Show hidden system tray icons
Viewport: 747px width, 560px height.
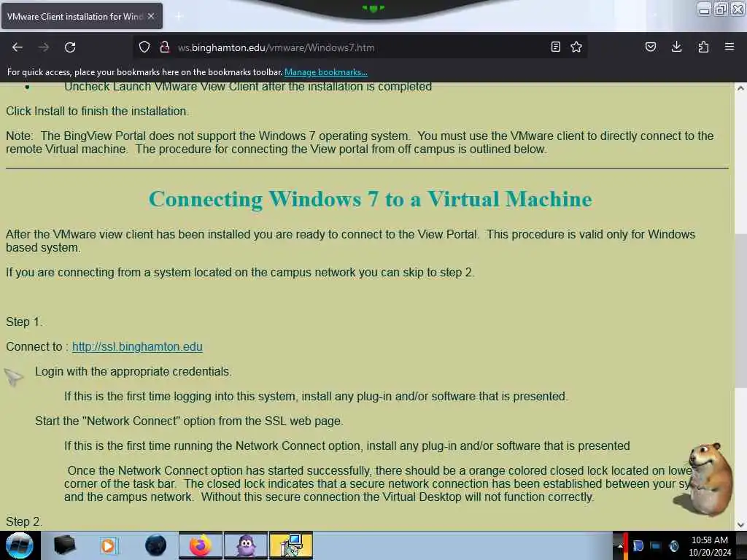pos(619,545)
